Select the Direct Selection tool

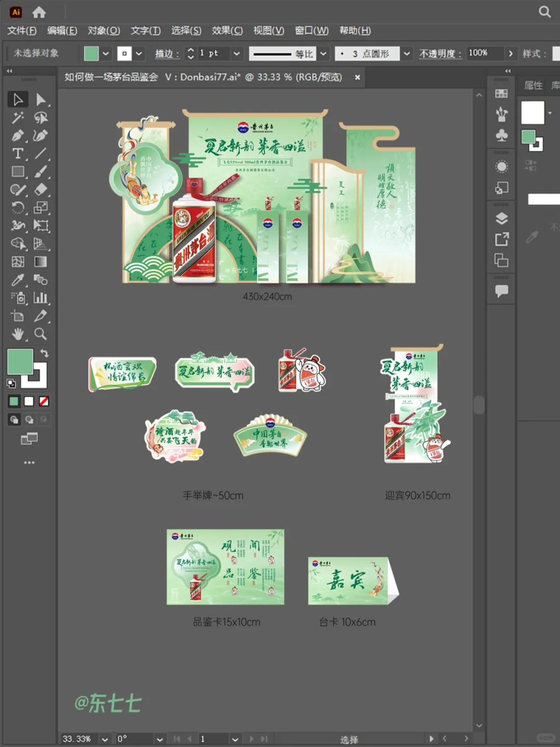41,99
